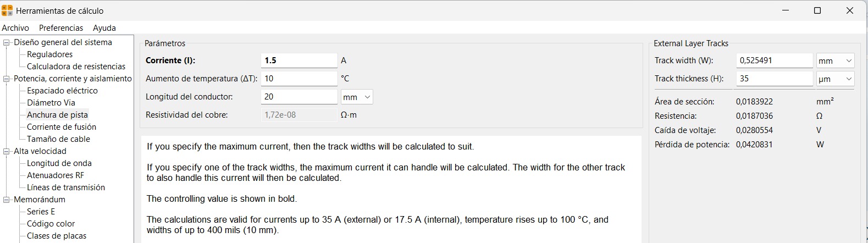This screenshot has width=868, height=243.
Task: Select Reguladores in the tree
Action: 49,54
